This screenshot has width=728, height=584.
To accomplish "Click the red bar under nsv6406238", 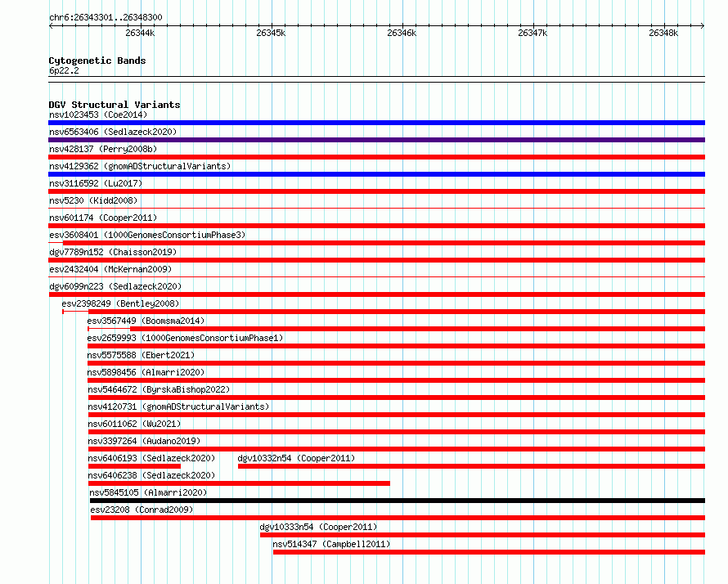I will pyautogui.click(x=239, y=483).
